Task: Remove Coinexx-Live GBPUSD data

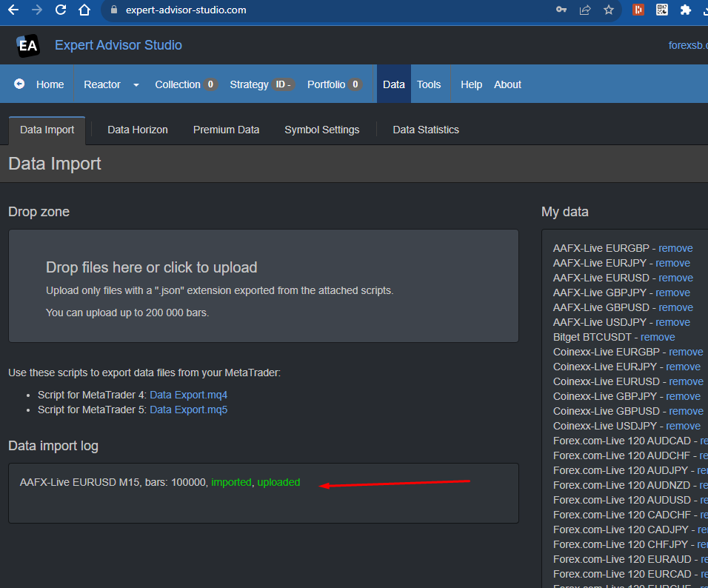Action: coord(686,412)
